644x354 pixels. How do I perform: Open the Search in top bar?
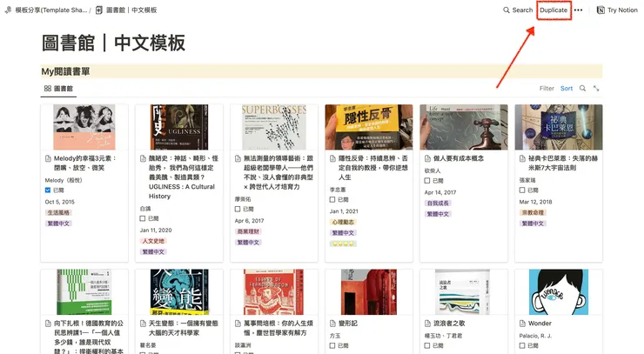[x=518, y=10]
